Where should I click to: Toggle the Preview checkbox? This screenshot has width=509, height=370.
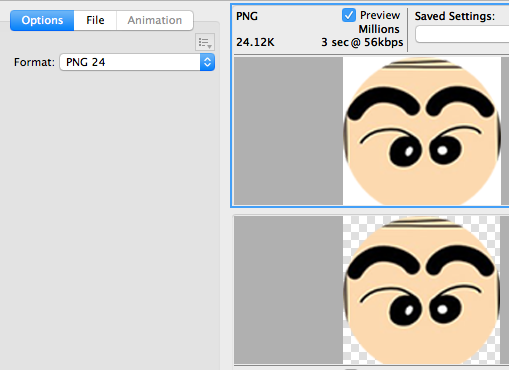tap(349, 15)
